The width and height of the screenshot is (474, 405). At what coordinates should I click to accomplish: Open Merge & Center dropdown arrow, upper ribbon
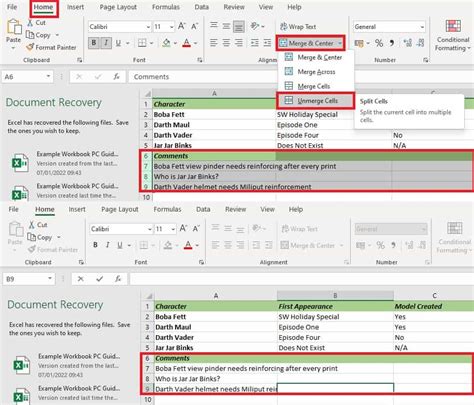pos(340,43)
